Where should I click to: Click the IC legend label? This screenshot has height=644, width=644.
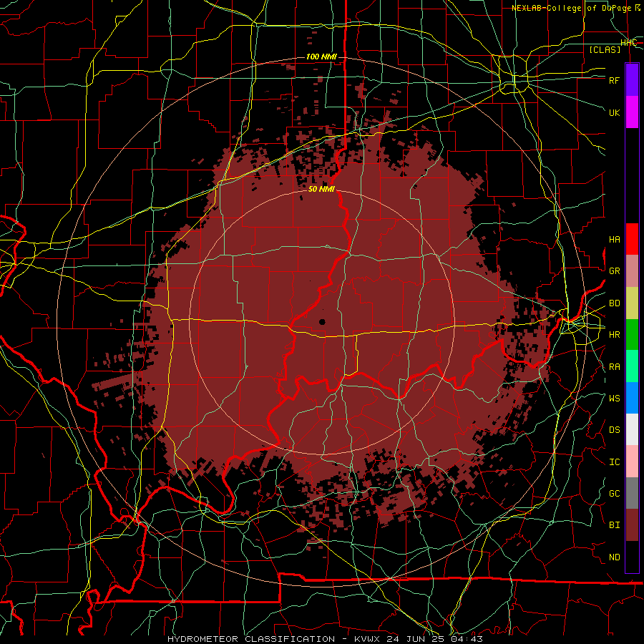point(615,462)
